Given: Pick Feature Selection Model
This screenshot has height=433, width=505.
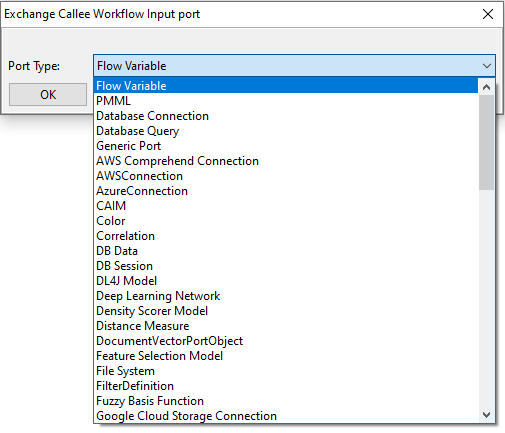Looking at the screenshot, I should (x=286, y=356).
